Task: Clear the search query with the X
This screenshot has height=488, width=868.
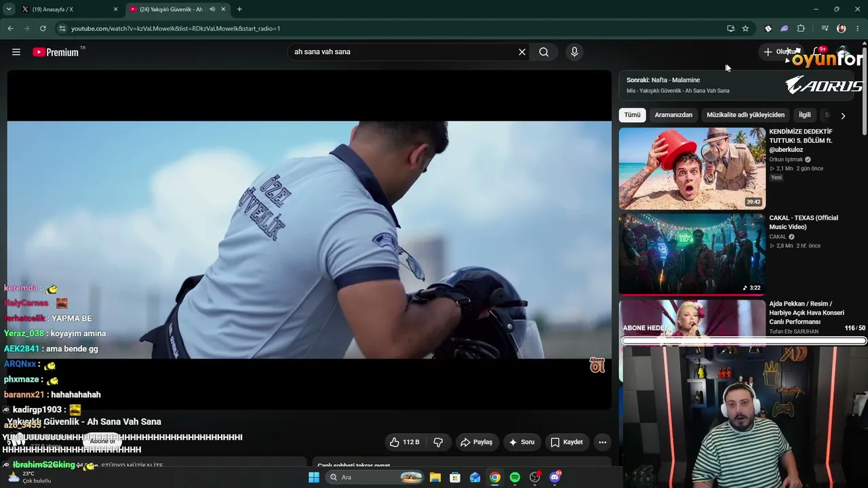Action: pyautogui.click(x=522, y=52)
